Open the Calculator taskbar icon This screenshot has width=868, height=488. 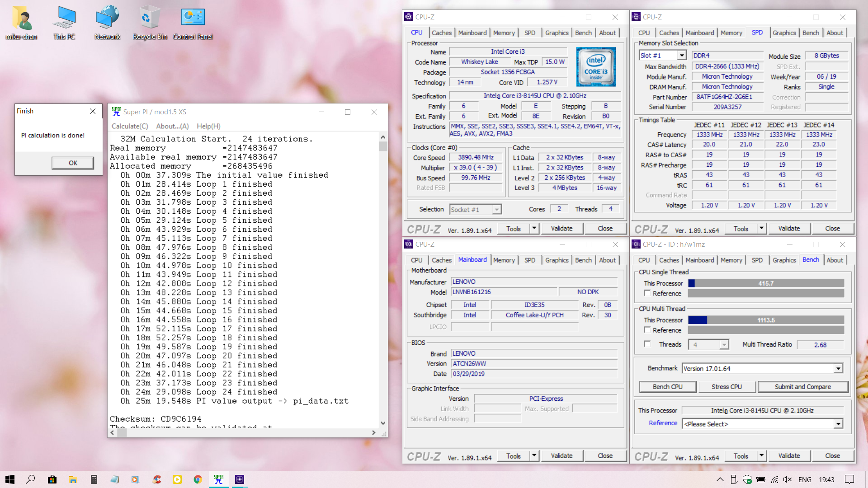click(94, 479)
